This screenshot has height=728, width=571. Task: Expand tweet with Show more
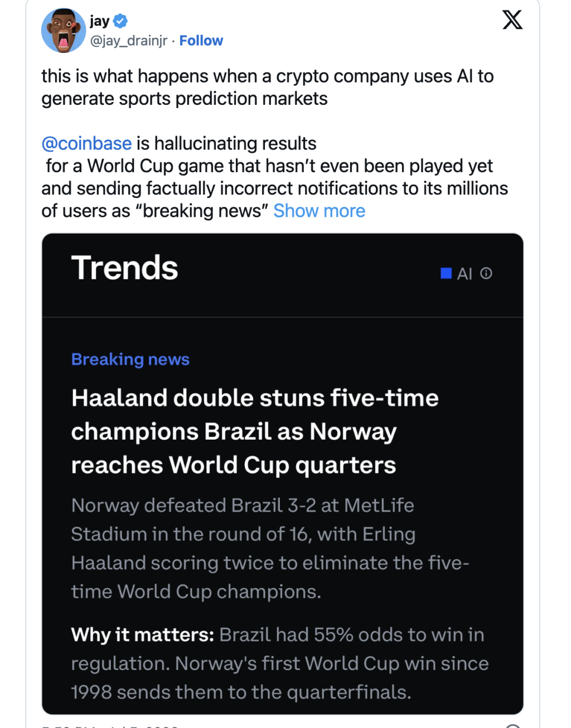pyautogui.click(x=320, y=211)
